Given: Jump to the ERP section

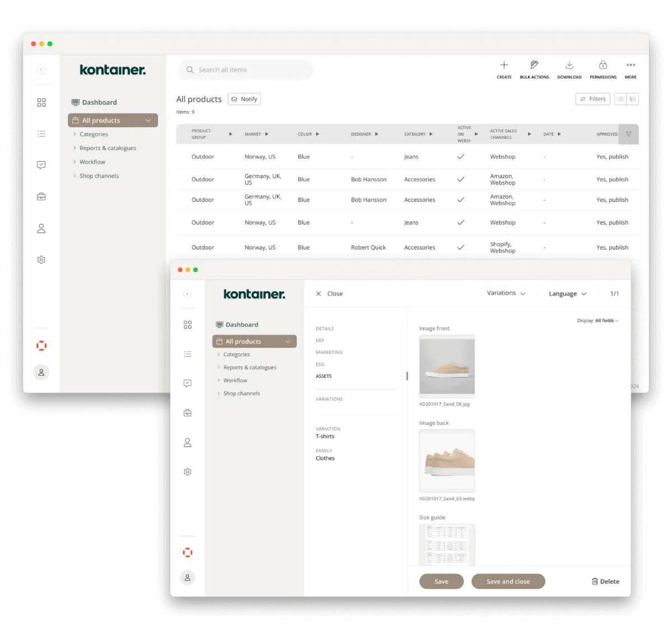Looking at the screenshot, I should click(320, 340).
